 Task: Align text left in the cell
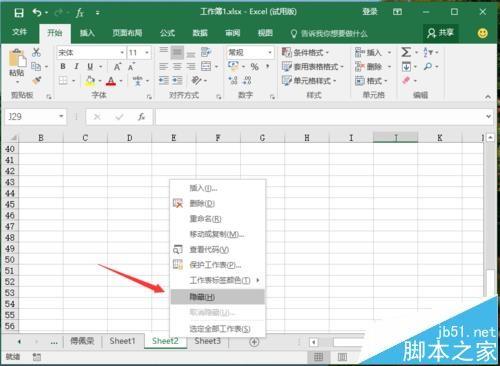click(163, 66)
